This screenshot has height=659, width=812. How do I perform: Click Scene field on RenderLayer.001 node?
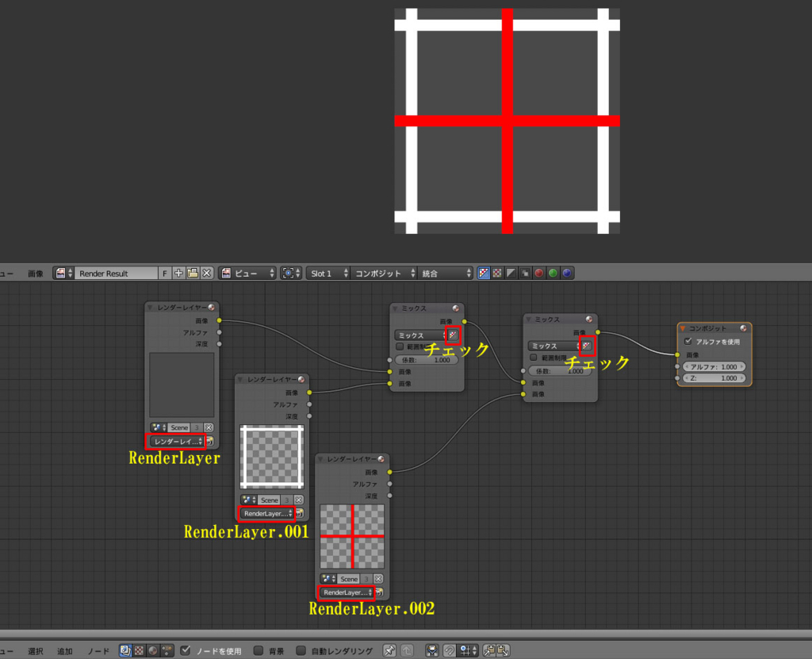pos(270,500)
